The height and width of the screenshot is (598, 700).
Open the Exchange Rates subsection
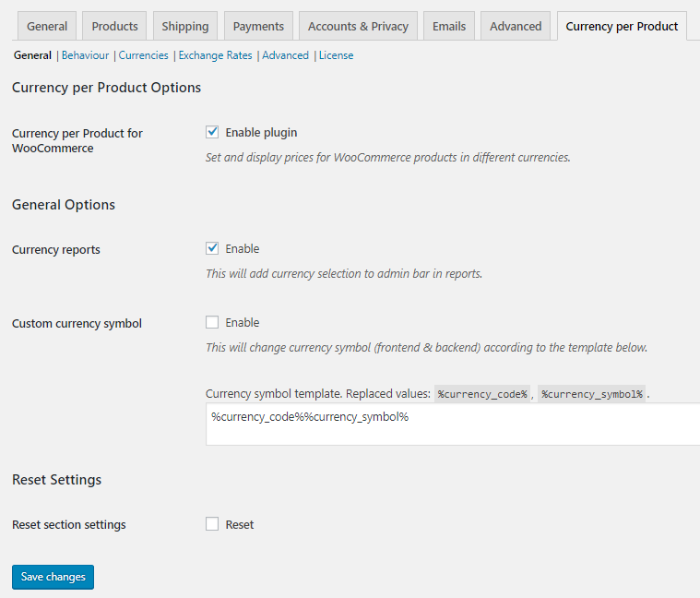pyautogui.click(x=215, y=55)
